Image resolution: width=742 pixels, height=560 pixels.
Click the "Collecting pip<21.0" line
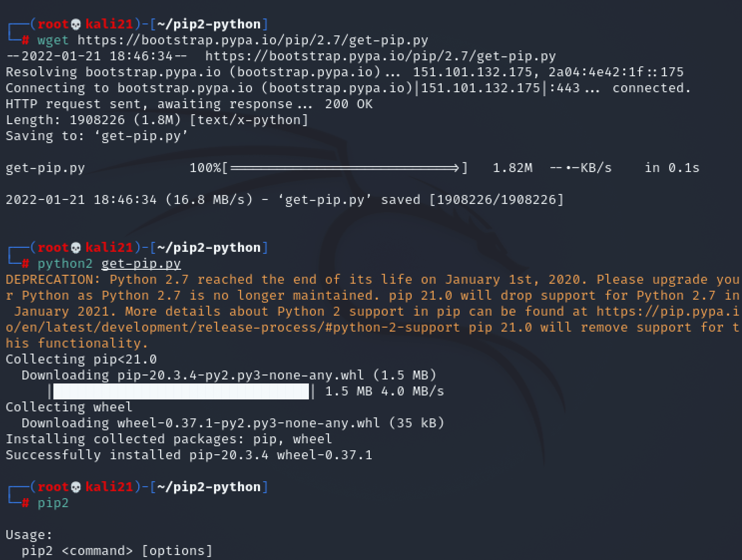pos(81,360)
